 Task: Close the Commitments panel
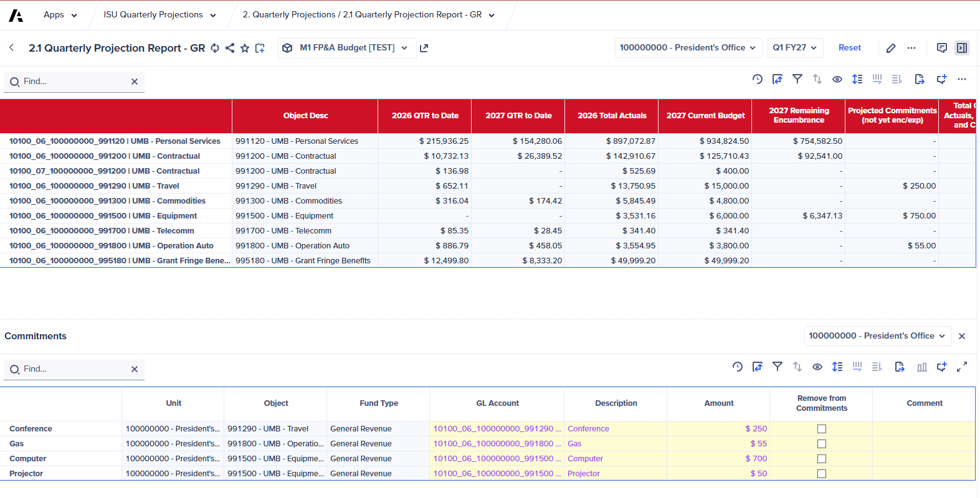click(962, 336)
